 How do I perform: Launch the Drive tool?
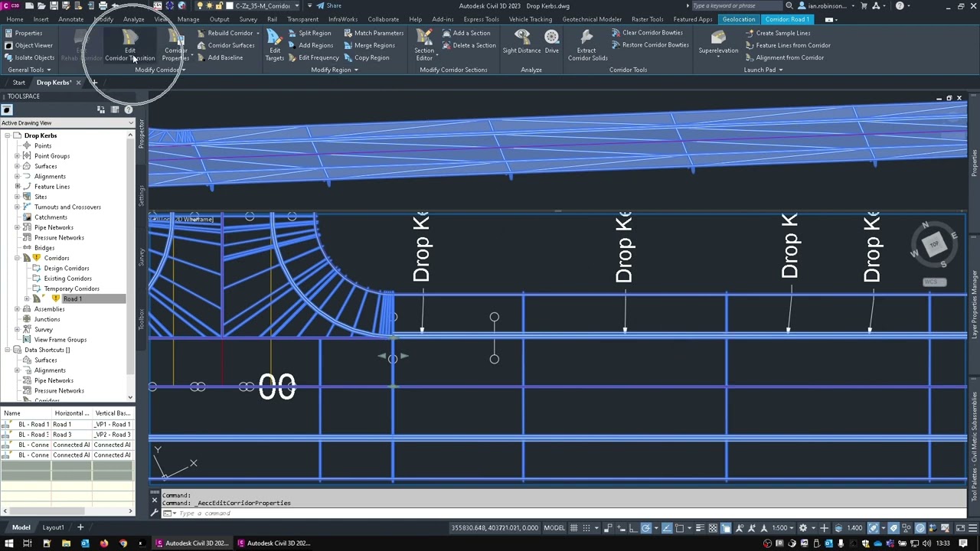(551, 42)
